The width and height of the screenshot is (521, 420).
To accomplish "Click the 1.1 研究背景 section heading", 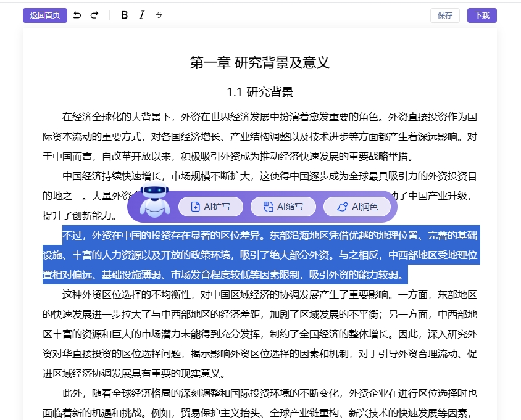I will (x=260, y=91).
